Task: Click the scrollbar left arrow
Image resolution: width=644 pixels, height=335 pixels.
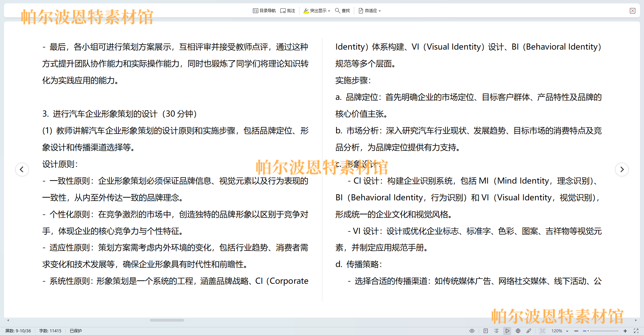Action: tap(8, 320)
